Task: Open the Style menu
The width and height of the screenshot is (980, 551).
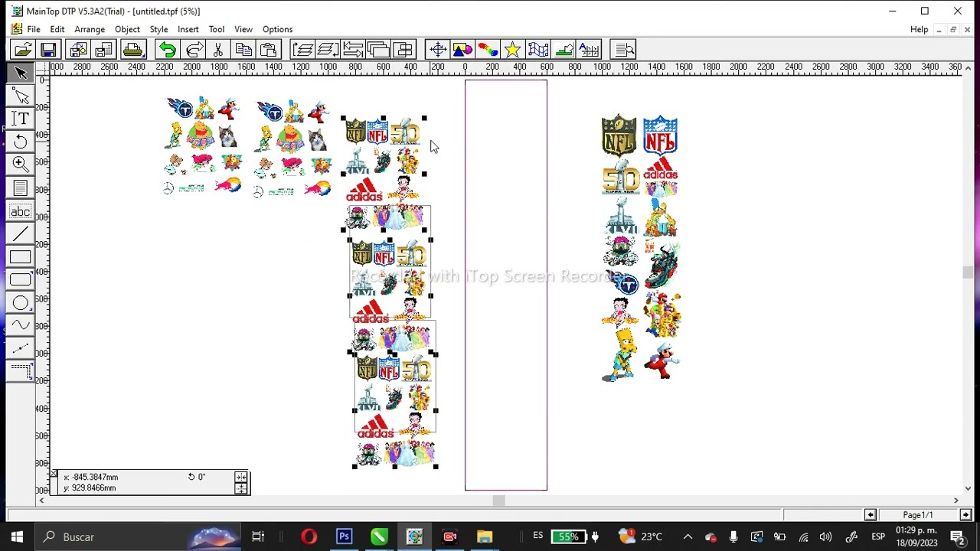Action: pyautogui.click(x=158, y=30)
